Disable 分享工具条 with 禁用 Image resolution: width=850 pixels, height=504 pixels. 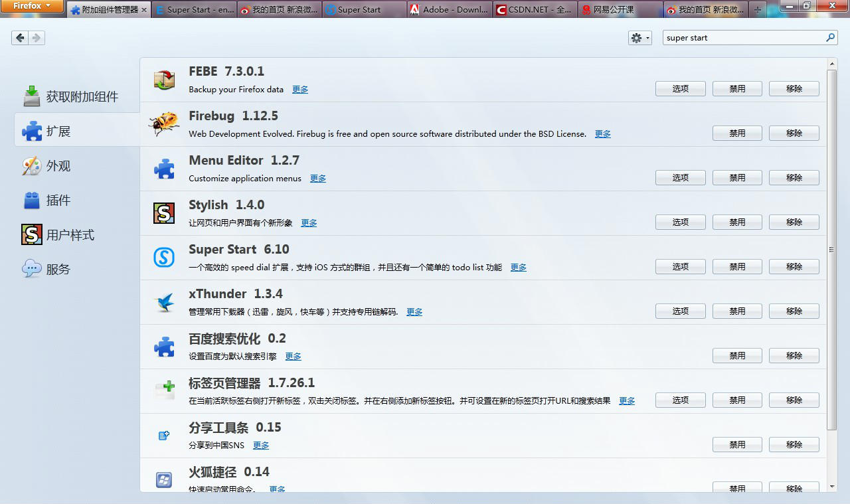pyautogui.click(x=737, y=445)
